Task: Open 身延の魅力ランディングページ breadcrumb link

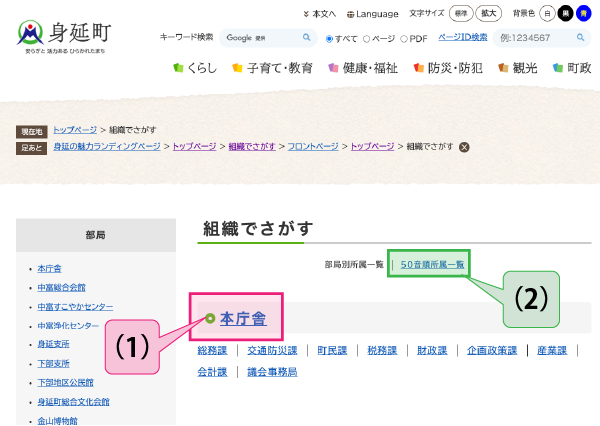Action: tap(107, 146)
